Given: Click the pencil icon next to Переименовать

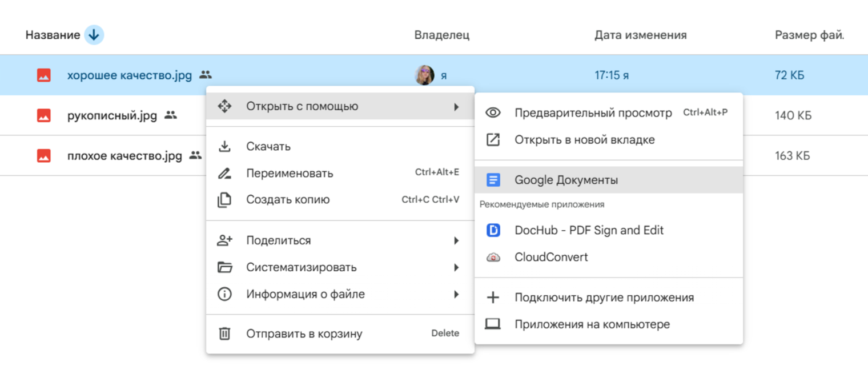Looking at the screenshot, I should 224,173.
